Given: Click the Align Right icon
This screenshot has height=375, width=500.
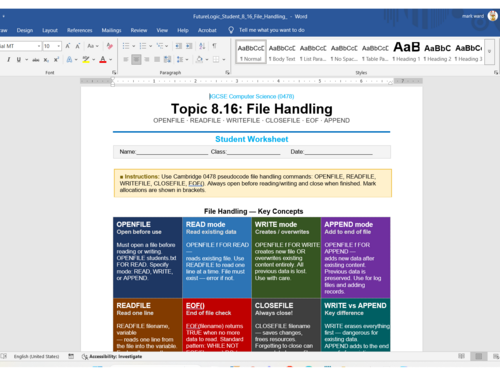Looking at the screenshot, I should (x=147, y=60).
